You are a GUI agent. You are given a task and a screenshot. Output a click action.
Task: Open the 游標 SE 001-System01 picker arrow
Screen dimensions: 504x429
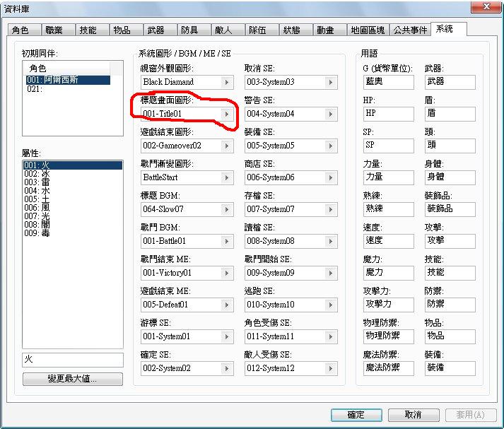[x=227, y=336]
